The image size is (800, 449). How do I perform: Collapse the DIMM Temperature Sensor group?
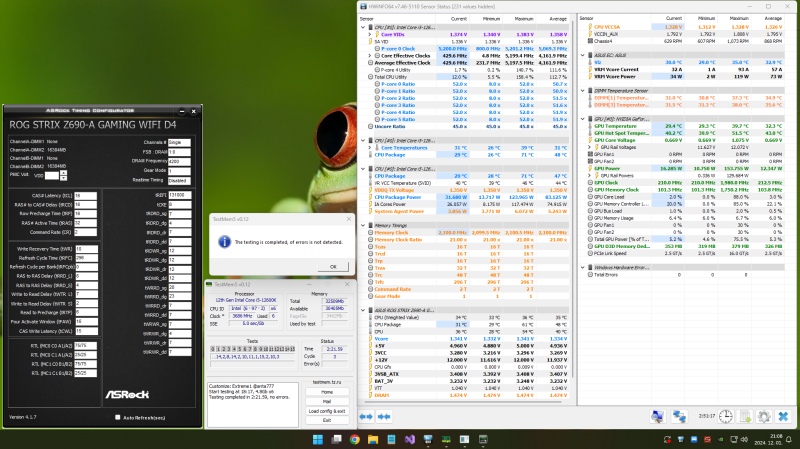point(583,91)
